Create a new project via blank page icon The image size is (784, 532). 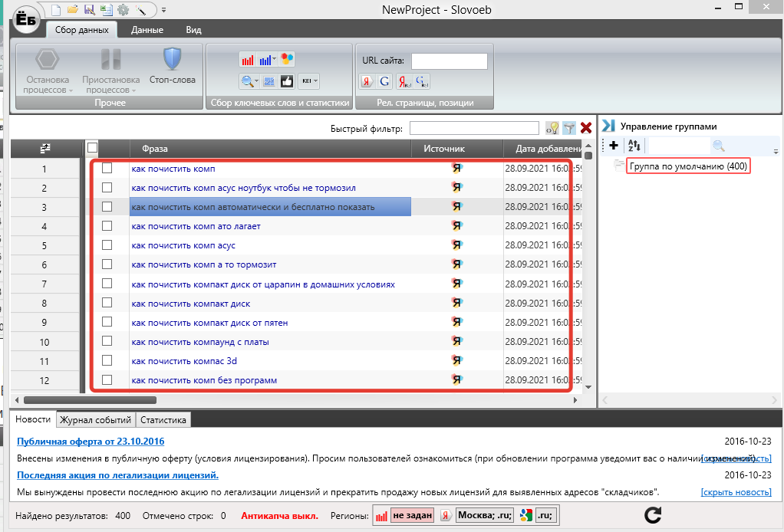point(57,10)
